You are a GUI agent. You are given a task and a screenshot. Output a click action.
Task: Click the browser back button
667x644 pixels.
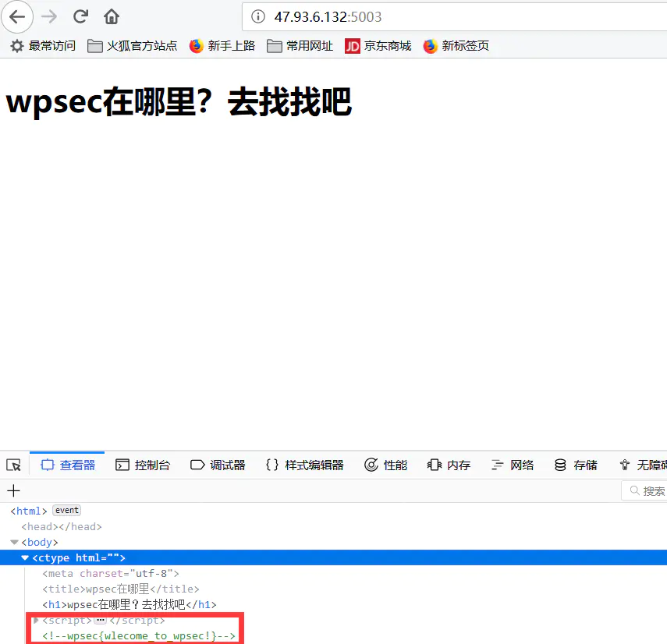(x=17, y=16)
